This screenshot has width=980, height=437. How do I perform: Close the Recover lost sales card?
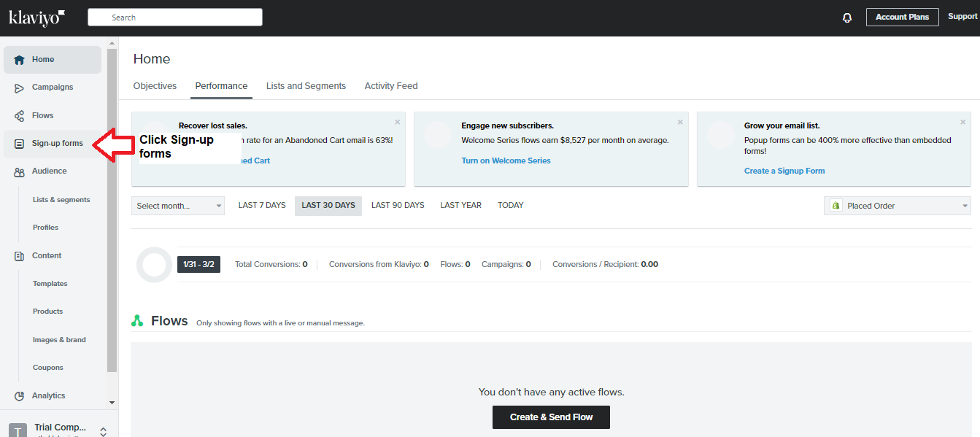398,122
